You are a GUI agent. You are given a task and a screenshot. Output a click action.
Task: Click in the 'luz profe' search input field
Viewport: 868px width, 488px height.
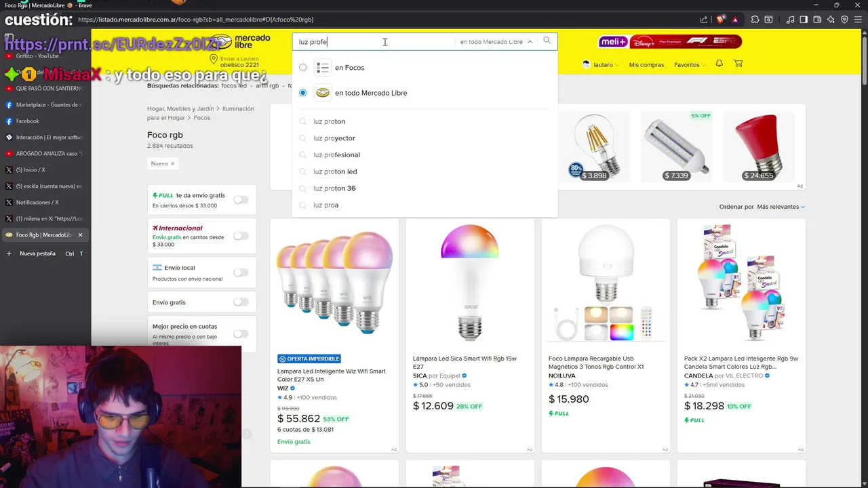374,41
